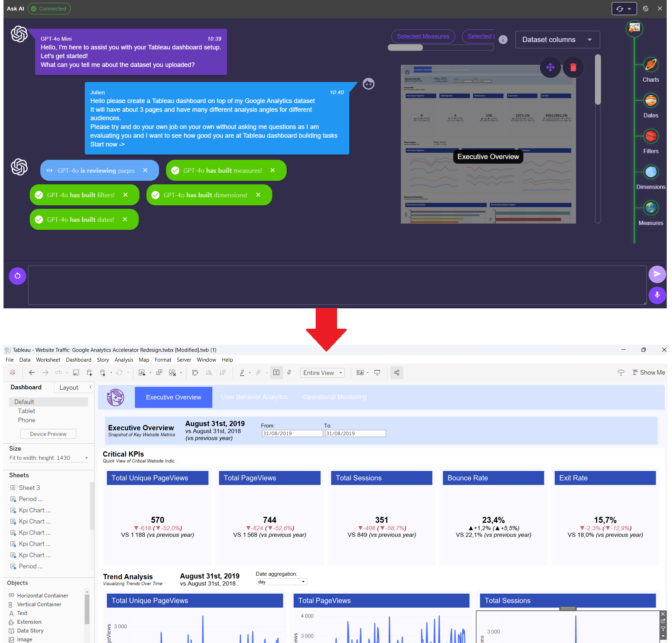The height and width of the screenshot is (643, 672).
Task: Toggle dark mode moon icon in Ask AI
Action: pos(646,8)
